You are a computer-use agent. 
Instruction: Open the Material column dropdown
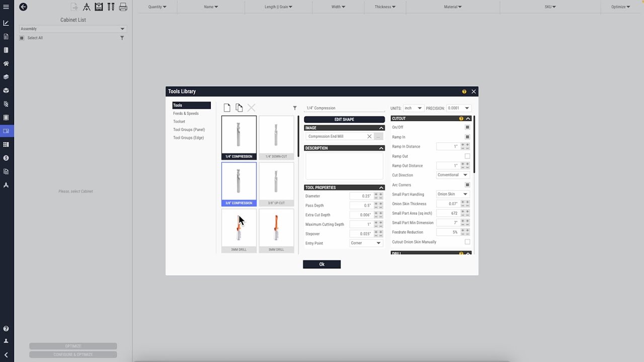coord(453,7)
